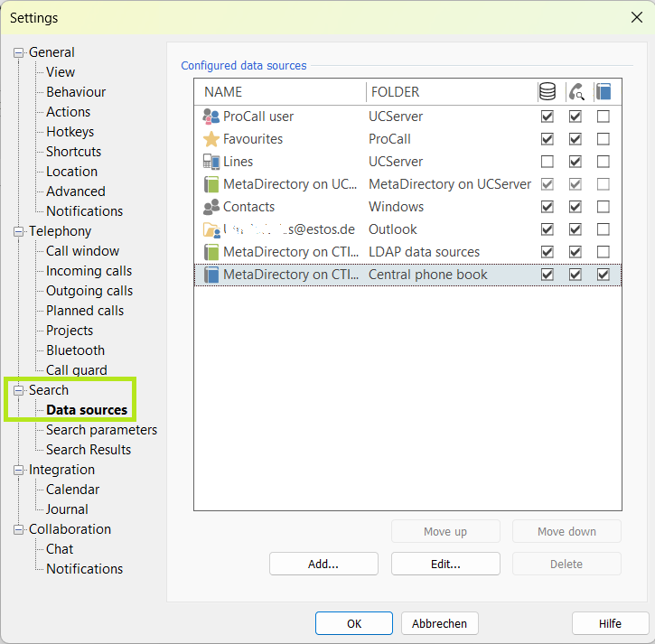Collapse the Integration tree node
Image resolution: width=655 pixels, height=644 pixels.
[x=19, y=470]
